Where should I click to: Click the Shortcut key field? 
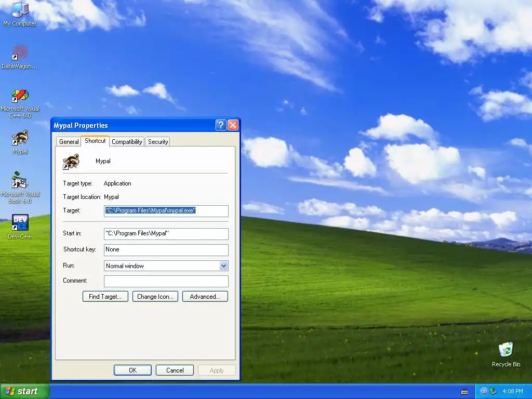tap(166, 250)
